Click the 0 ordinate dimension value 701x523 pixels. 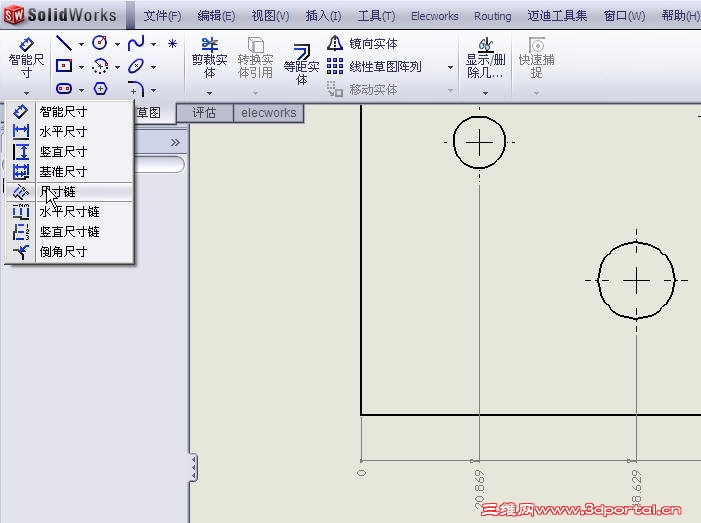(x=362, y=472)
